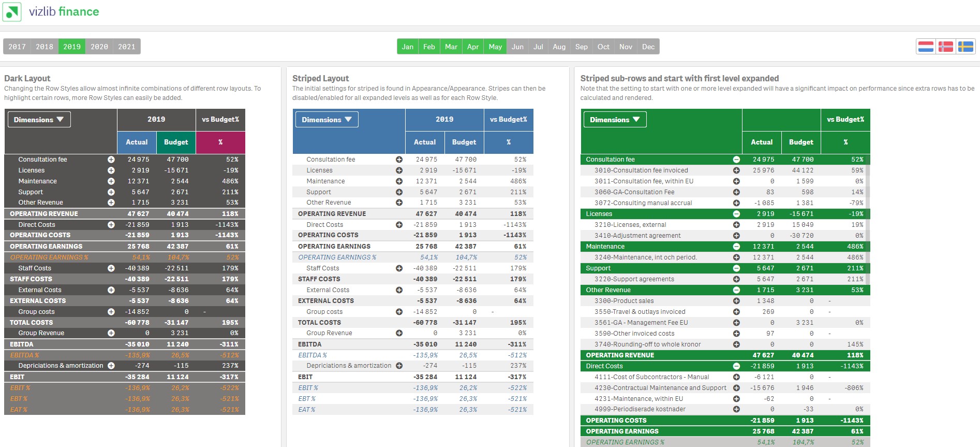
Task: Collapse Licenses group in green table
Action: point(736,214)
